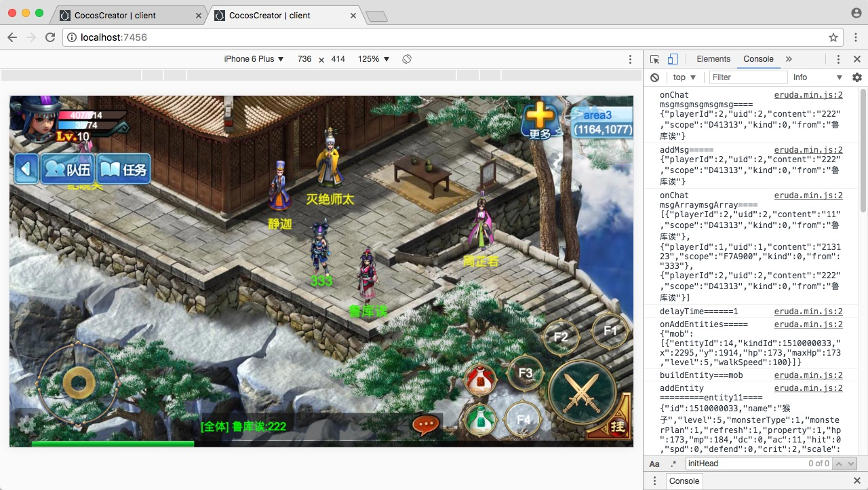Open the chat speech bubble icon

tap(426, 426)
